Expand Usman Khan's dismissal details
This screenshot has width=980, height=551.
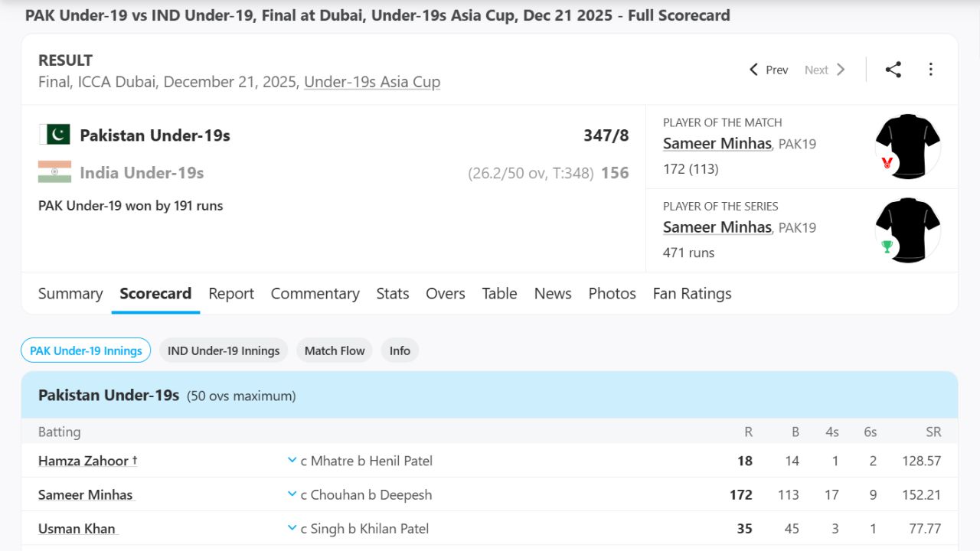coord(292,527)
